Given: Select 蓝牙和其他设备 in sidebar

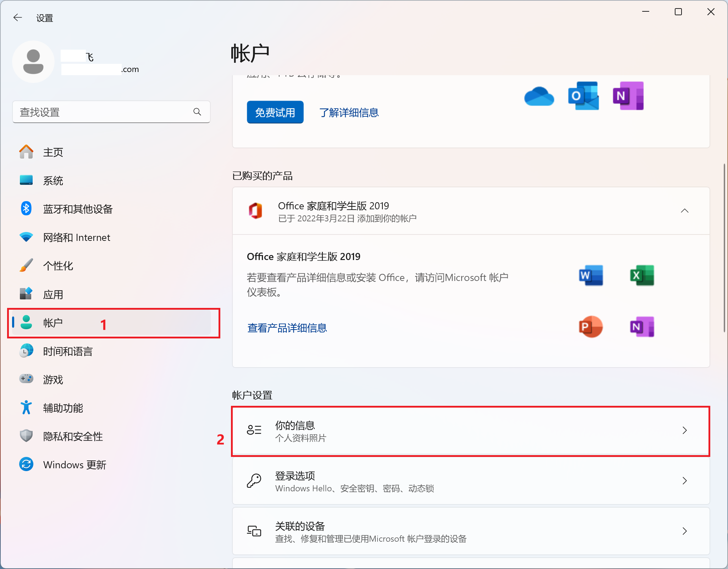Looking at the screenshot, I should pos(111,209).
